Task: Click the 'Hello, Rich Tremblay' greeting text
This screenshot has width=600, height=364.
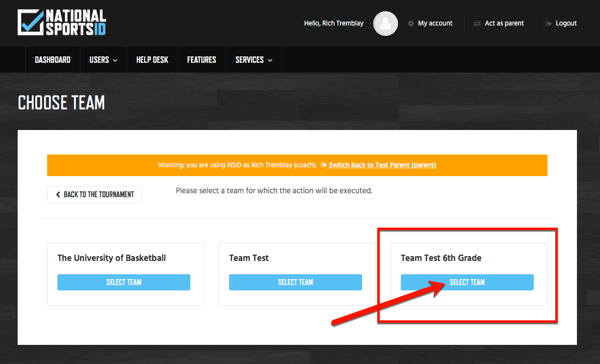Action: pyautogui.click(x=334, y=23)
